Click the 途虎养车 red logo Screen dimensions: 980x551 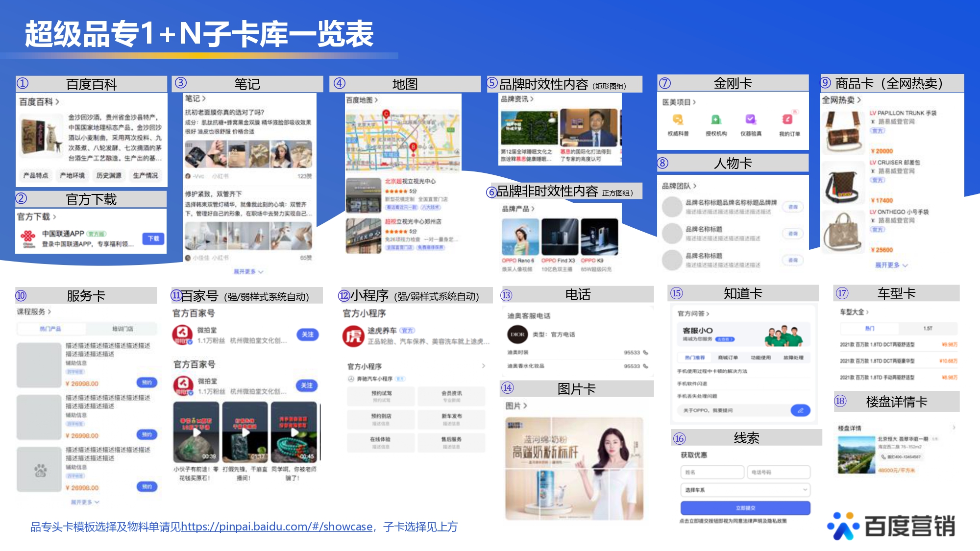tap(353, 336)
